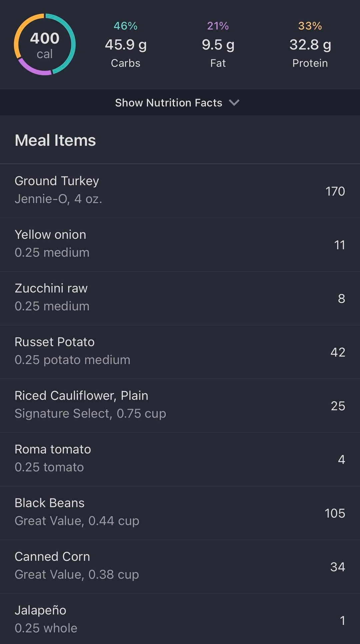
Task: Click the 170 calorie value for turkey
Action: [x=335, y=191]
